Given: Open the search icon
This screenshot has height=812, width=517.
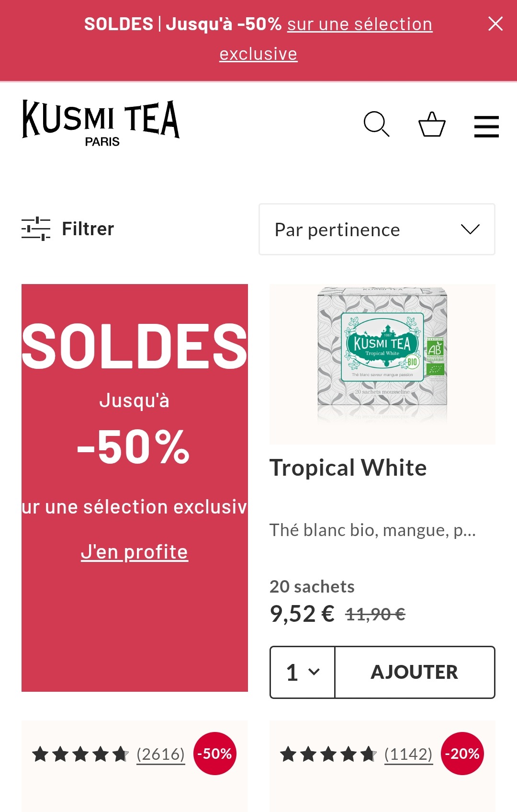Looking at the screenshot, I should [x=378, y=125].
